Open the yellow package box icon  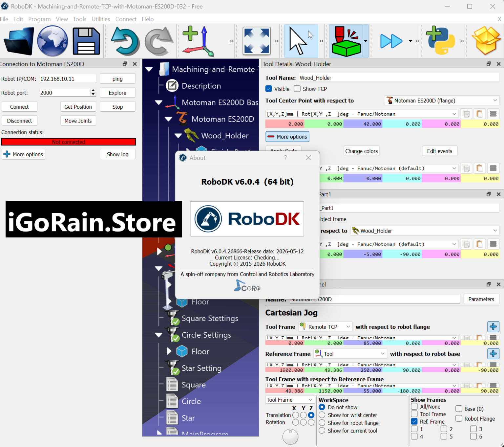point(486,41)
